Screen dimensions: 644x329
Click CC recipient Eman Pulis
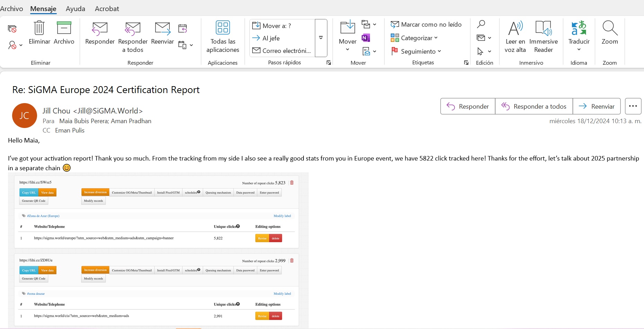70,130
